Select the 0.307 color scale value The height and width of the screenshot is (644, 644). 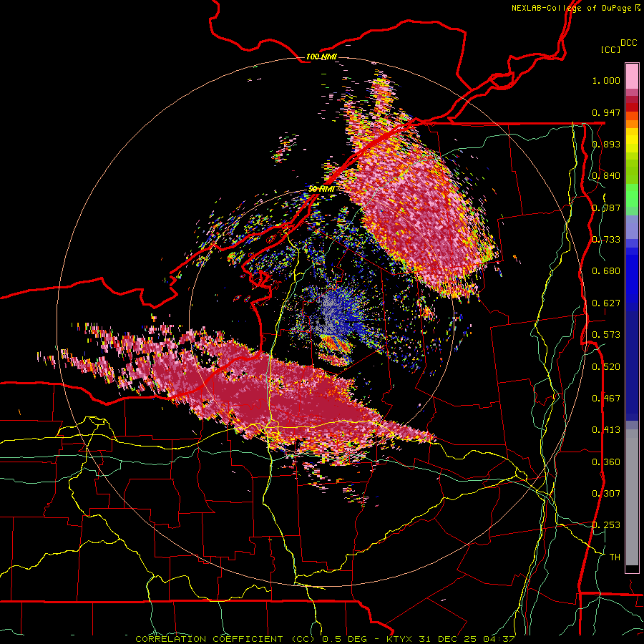click(606, 494)
